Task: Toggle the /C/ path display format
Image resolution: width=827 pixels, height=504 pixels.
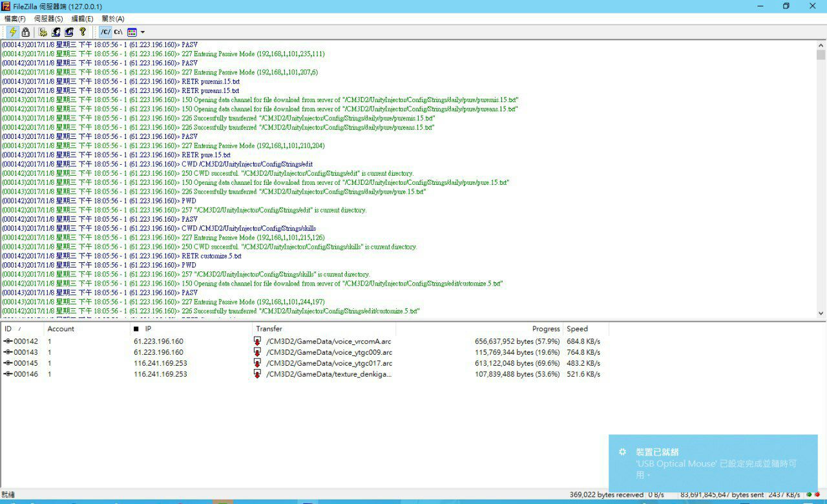Action: pyautogui.click(x=106, y=32)
